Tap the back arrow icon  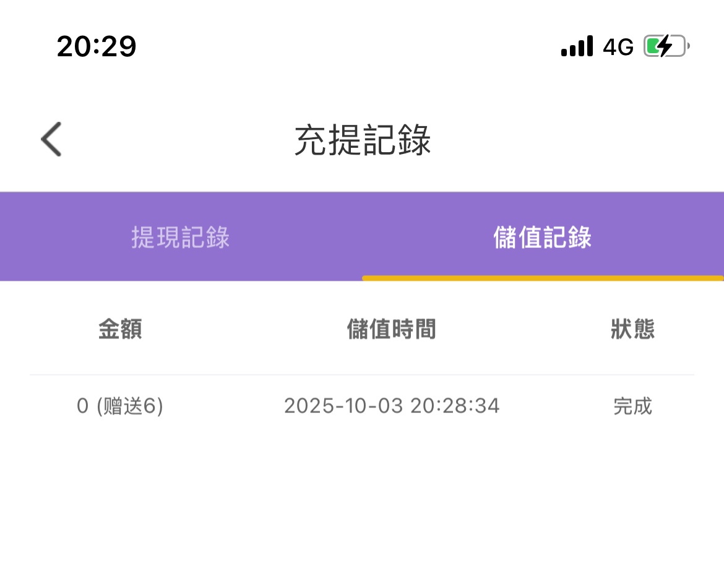click(x=51, y=139)
